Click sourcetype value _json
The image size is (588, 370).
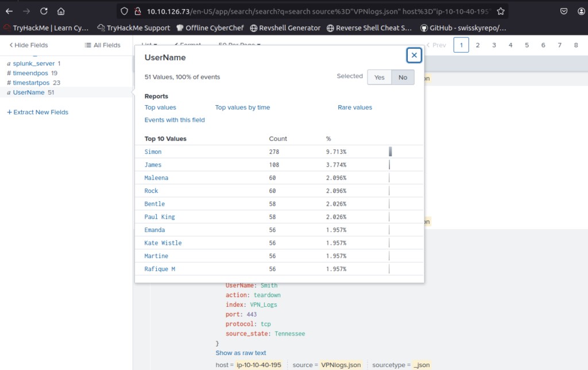pos(421,365)
